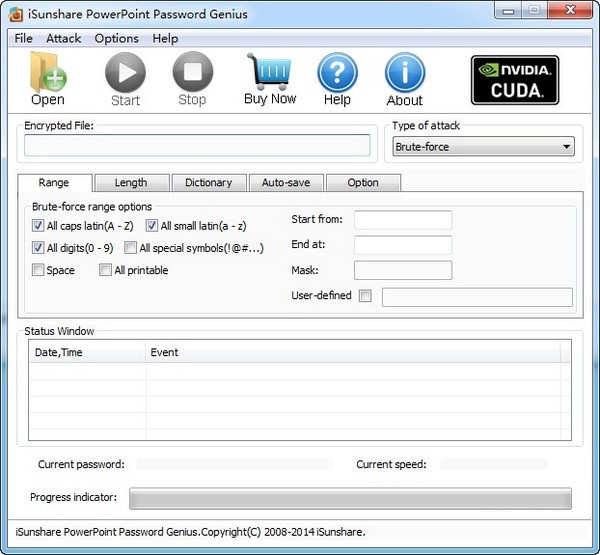Open the Attack menu
This screenshot has width=600, height=555.
pos(64,38)
